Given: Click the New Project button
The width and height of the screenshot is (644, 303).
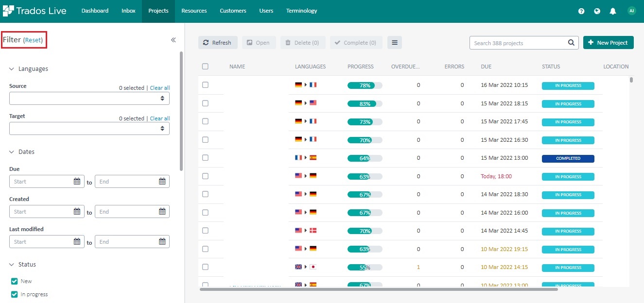Looking at the screenshot, I should pyautogui.click(x=608, y=42).
